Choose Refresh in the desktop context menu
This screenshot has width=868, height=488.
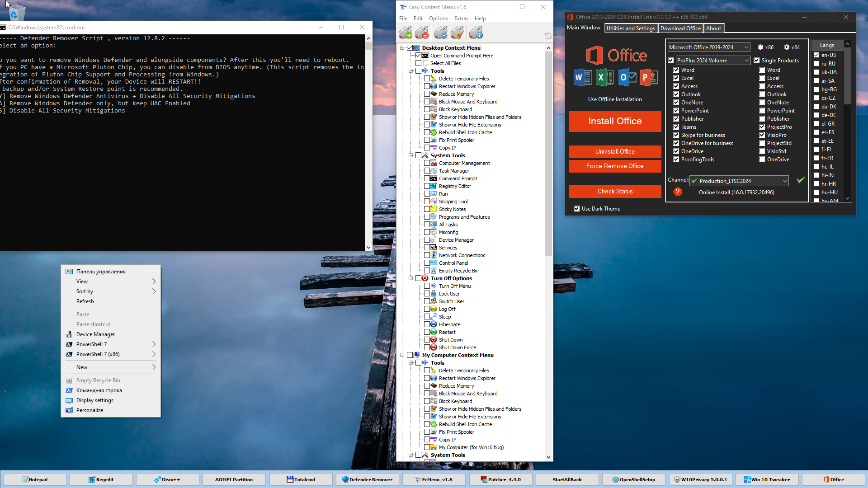point(111,301)
